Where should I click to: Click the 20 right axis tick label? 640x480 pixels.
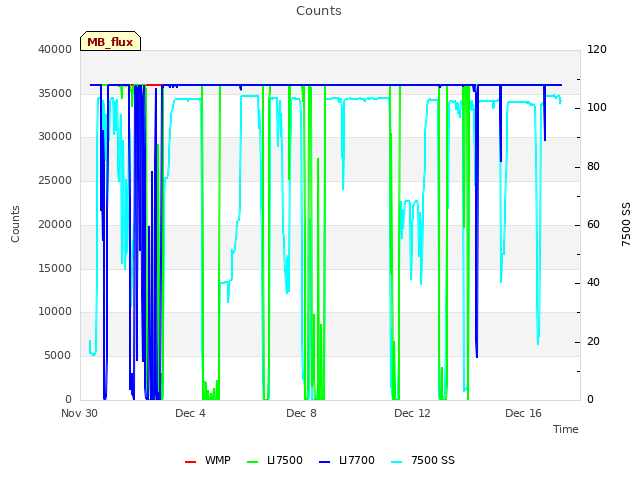593,341
